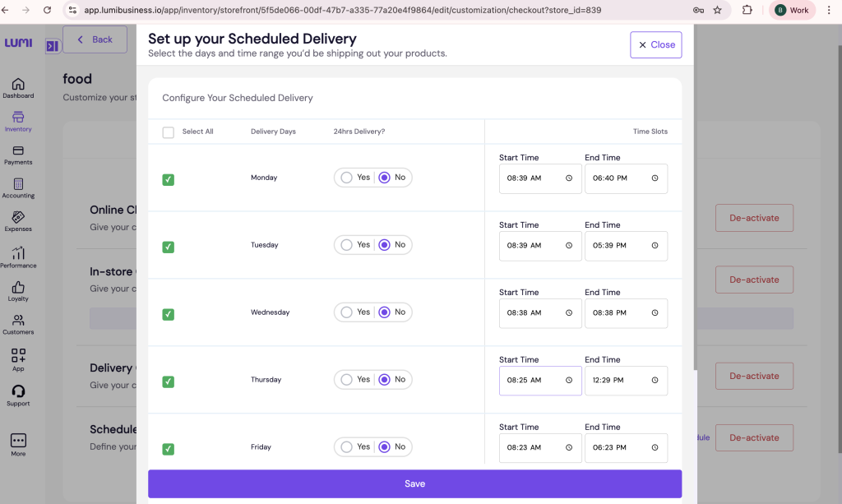Close the Scheduled Delivery dialog
The width and height of the screenshot is (842, 504).
655,44
